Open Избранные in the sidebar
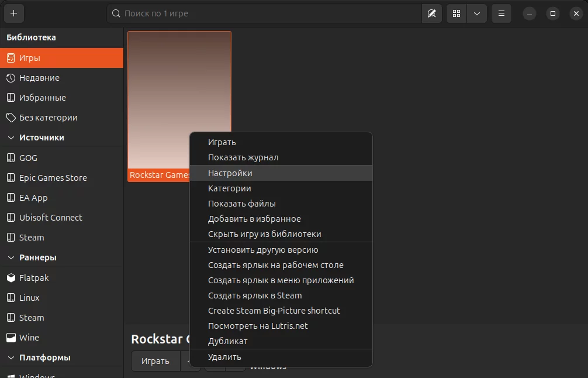Image resolution: width=588 pixels, height=378 pixels. [x=61, y=98]
